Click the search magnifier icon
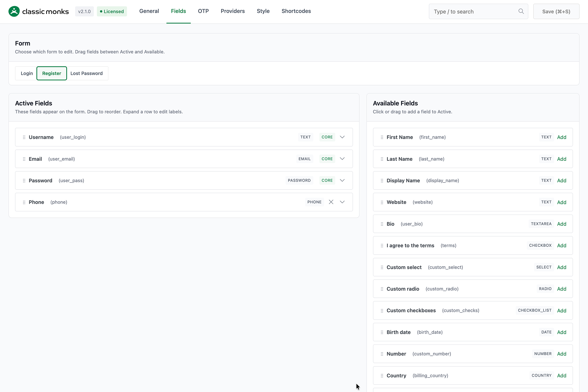588x392 pixels. (521, 11)
